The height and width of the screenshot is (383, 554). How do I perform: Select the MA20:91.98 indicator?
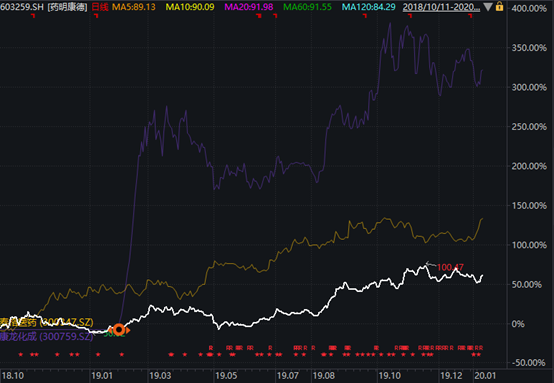click(249, 7)
